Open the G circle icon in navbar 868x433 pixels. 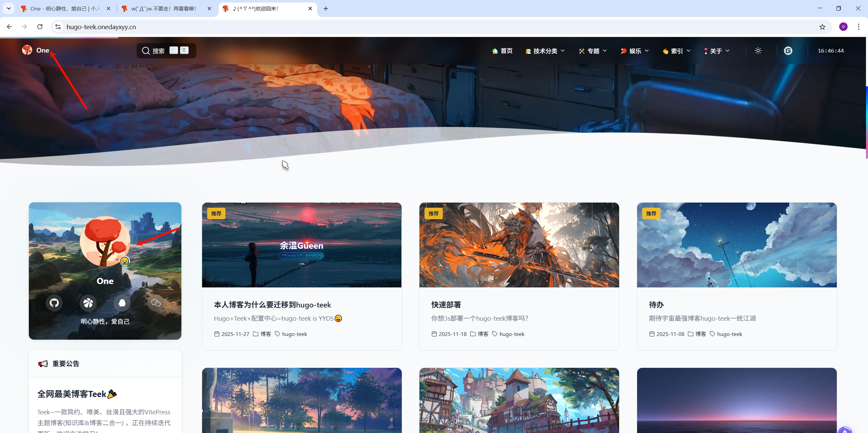pos(788,51)
